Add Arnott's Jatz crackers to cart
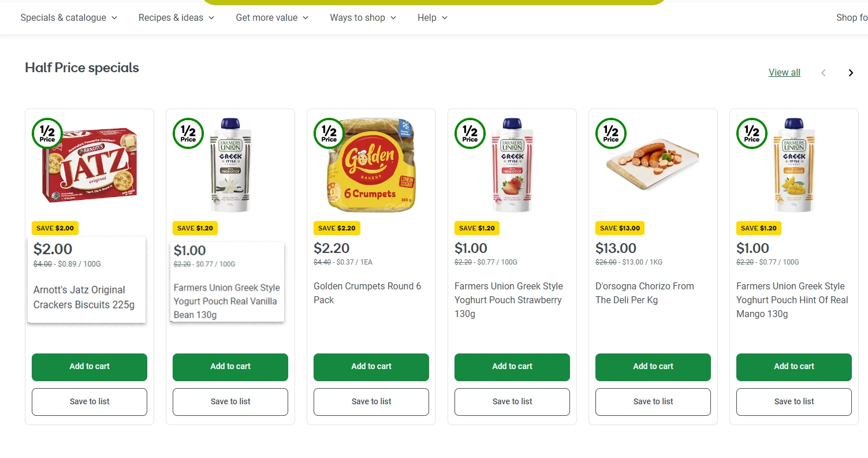 (x=90, y=367)
